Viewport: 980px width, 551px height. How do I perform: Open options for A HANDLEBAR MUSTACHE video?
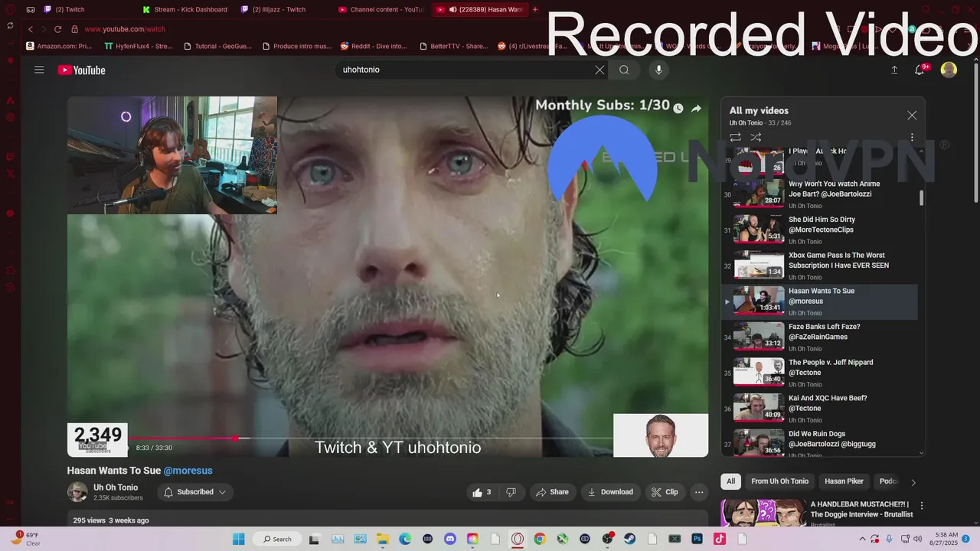point(922,506)
